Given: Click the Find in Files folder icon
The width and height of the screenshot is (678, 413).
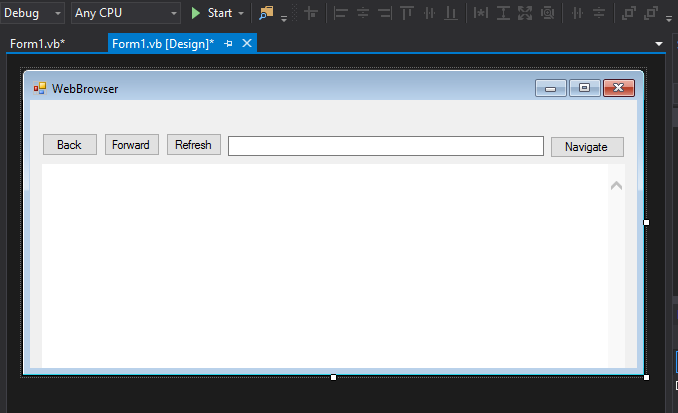Looking at the screenshot, I should pos(266,13).
